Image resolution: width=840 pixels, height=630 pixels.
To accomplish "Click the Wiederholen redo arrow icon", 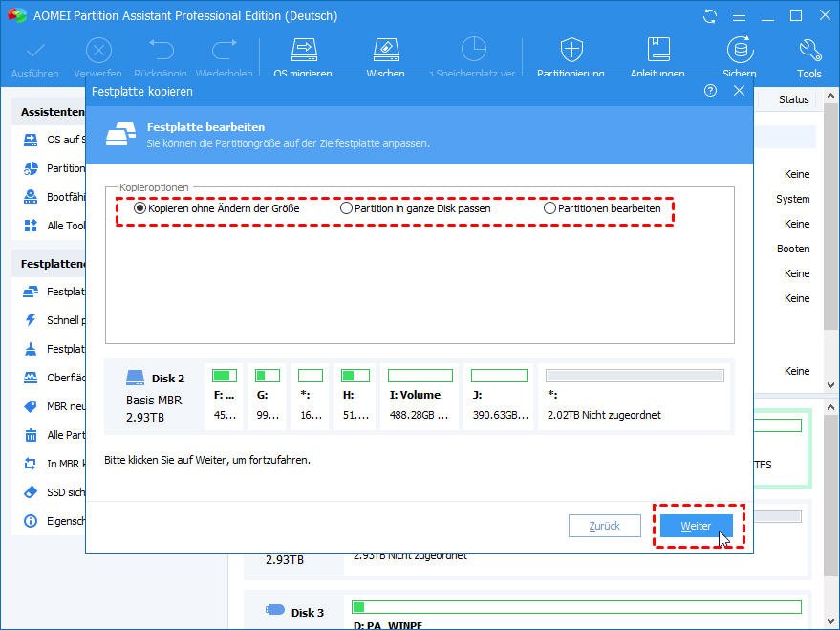I will click(224, 50).
